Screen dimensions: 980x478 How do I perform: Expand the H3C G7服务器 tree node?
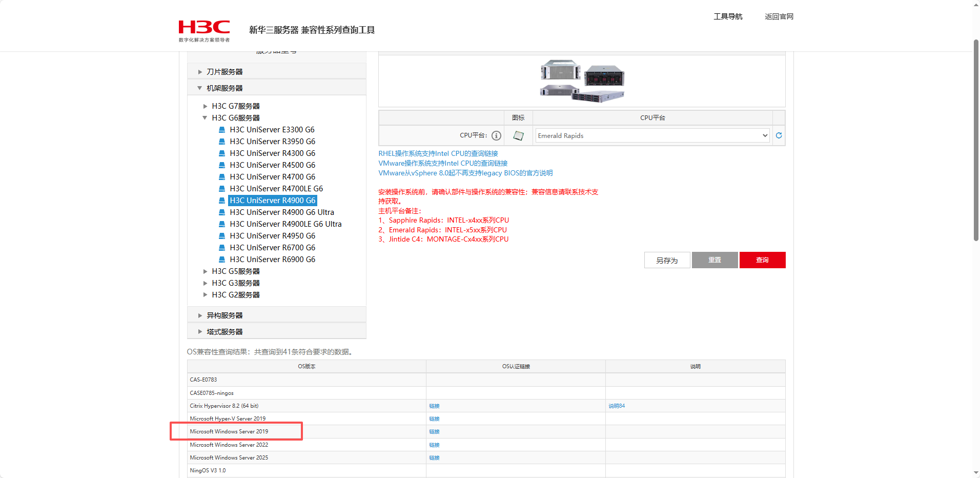[205, 106]
